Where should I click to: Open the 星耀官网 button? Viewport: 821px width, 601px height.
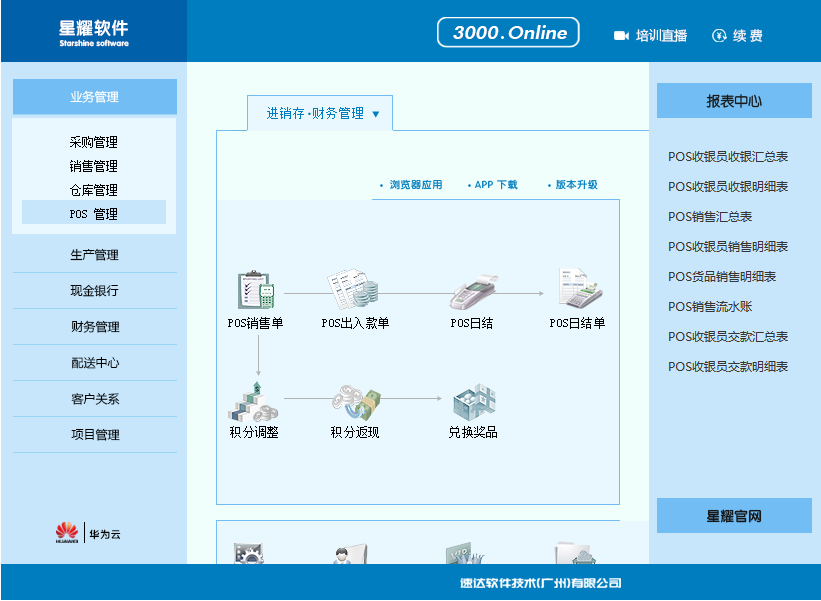pos(734,516)
